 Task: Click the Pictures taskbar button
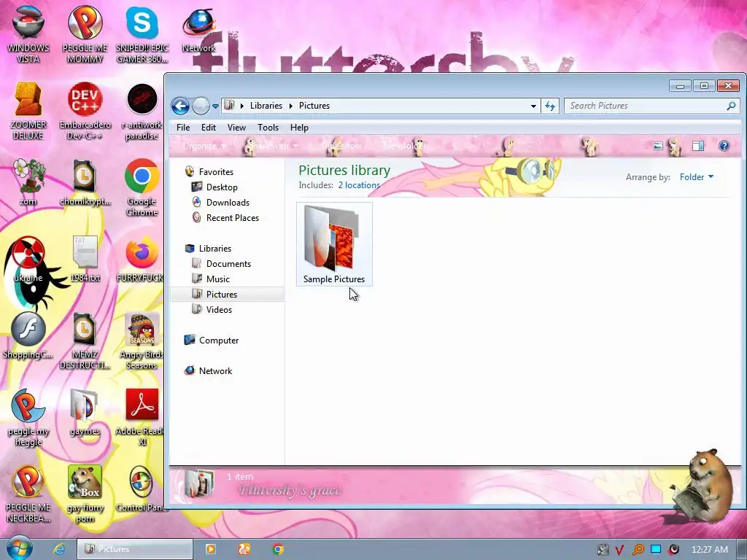135,549
